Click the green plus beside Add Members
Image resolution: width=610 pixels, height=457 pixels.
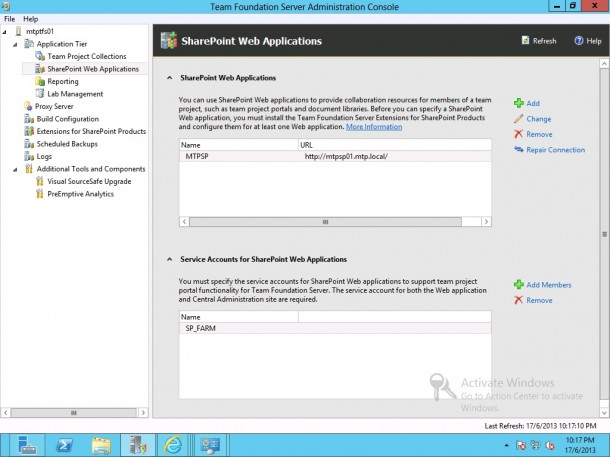click(x=519, y=285)
